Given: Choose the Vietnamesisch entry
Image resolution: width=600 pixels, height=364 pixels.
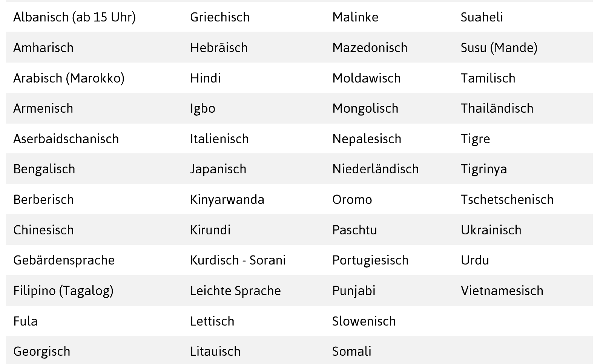Looking at the screenshot, I should tap(502, 291).
